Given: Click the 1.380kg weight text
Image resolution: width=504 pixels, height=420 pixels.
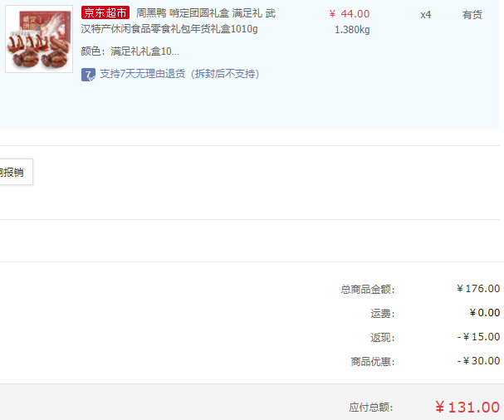Looking at the screenshot, I should (352, 30).
